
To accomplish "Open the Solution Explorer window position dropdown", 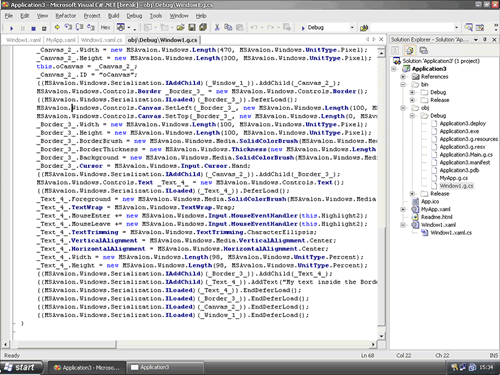I will pyautogui.click(x=476, y=40).
